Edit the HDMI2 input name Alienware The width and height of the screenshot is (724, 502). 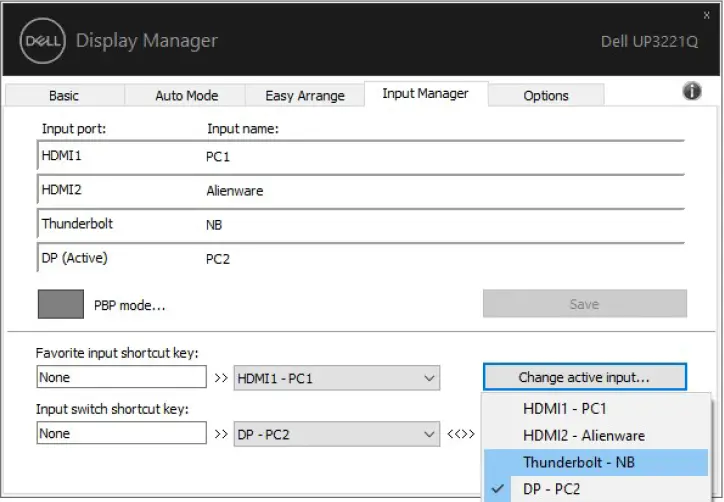click(x=235, y=190)
